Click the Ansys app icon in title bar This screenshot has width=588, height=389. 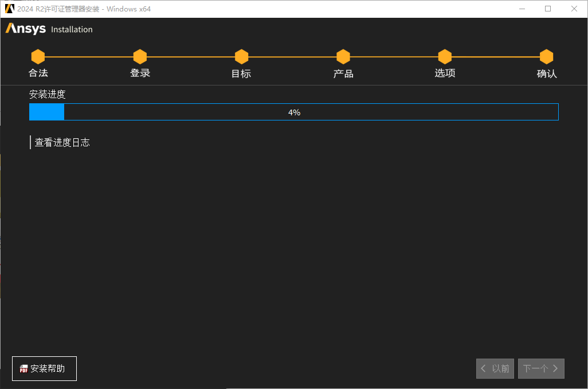[9, 9]
